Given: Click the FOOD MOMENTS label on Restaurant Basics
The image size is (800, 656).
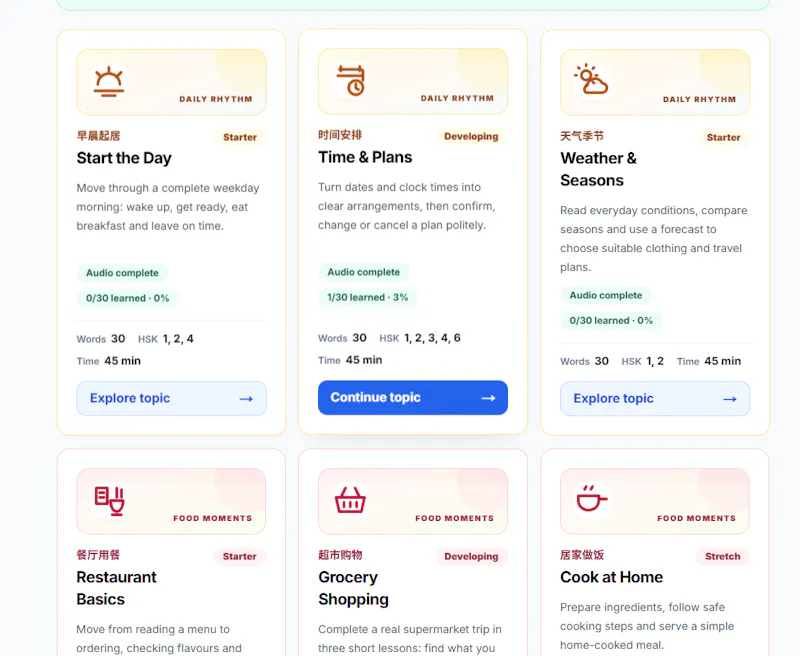Looking at the screenshot, I should tap(213, 518).
